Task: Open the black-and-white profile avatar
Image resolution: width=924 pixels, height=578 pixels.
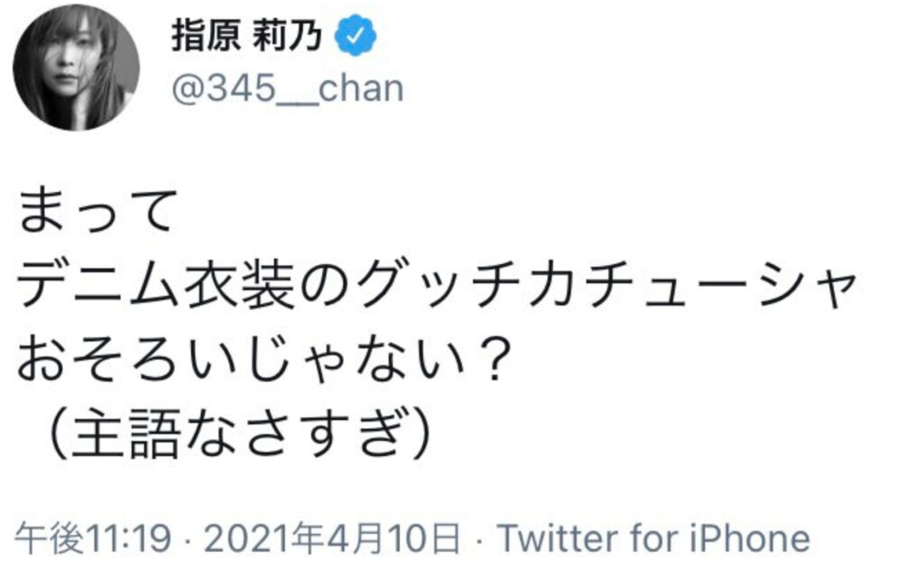Action: pos(77,68)
